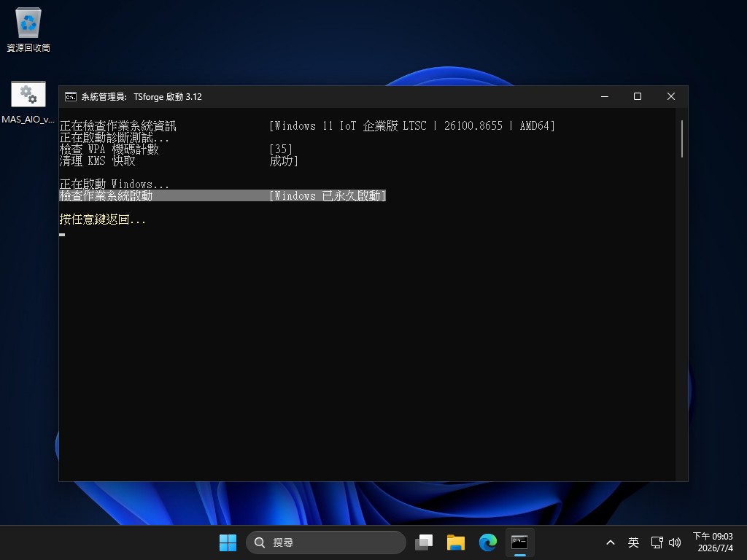Toggle the 英 input method indicator

click(x=633, y=542)
